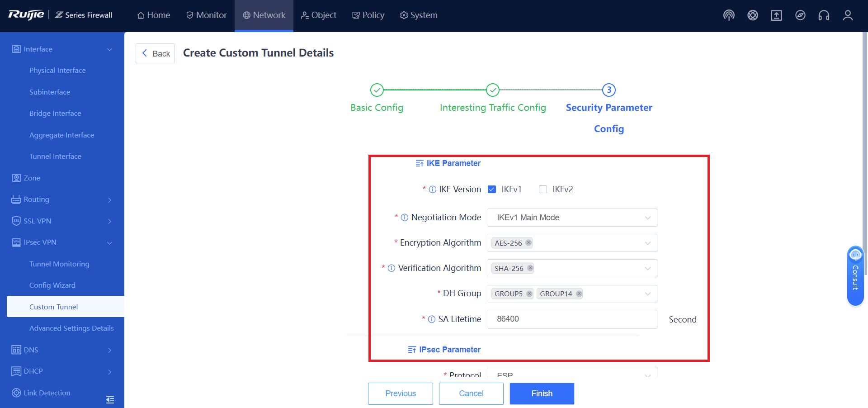
Task: Click info icon next to IKE Version
Action: point(433,190)
